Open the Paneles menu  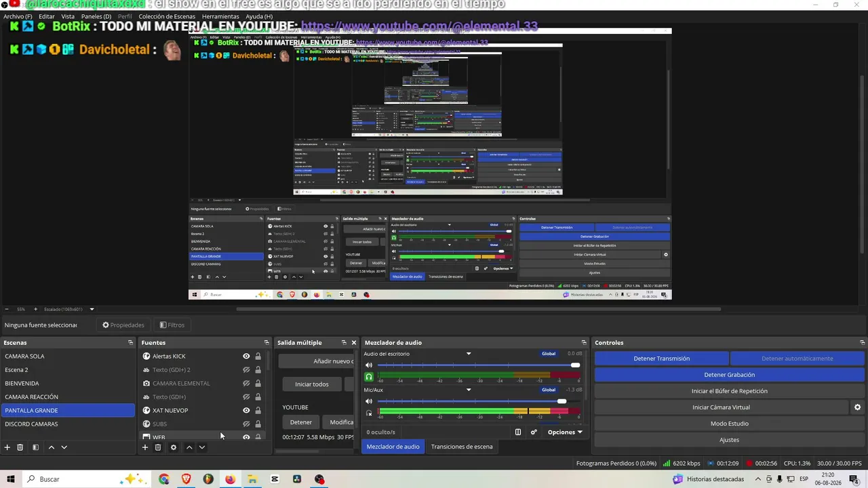96,16
